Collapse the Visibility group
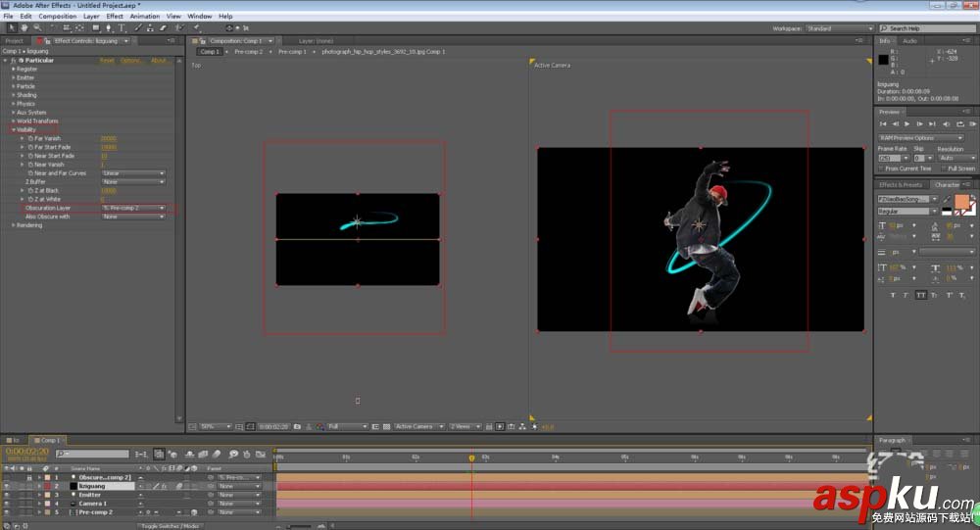Image resolution: width=980 pixels, height=530 pixels. (13, 130)
